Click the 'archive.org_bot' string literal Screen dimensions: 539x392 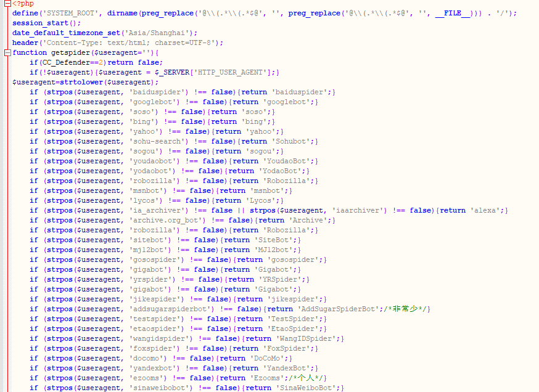[x=167, y=220]
